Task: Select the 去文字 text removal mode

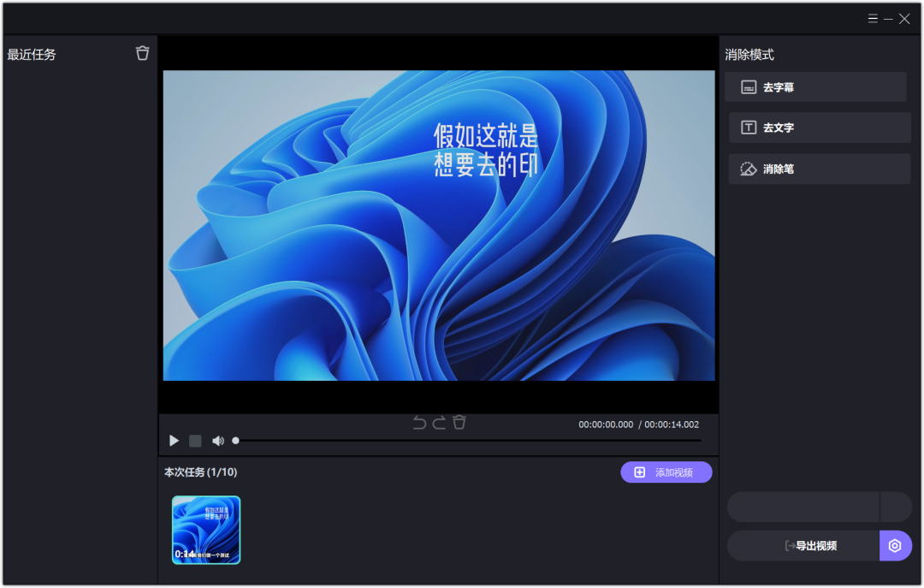Action: click(x=820, y=128)
